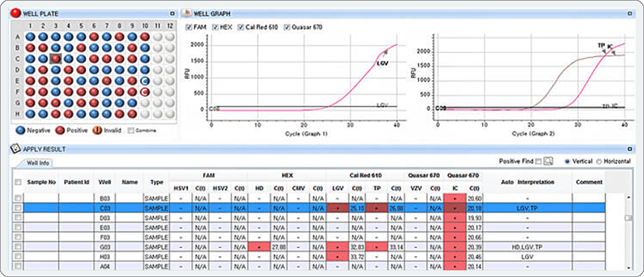Viewport: 644px width, 277px height.
Task: Select positive well A10
Action: point(145,37)
